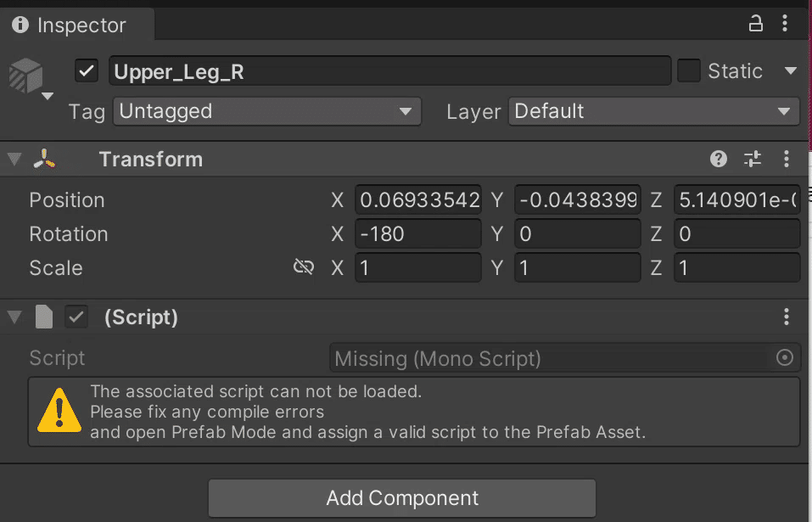Open the Static flags dropdown arrow
812x522 pixels.
coord(791,71)
